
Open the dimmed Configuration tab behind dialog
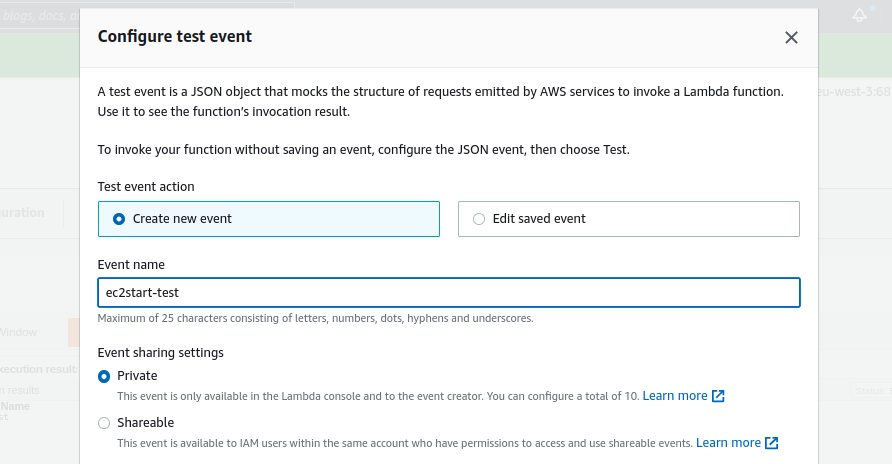click(x=22, y=213)
